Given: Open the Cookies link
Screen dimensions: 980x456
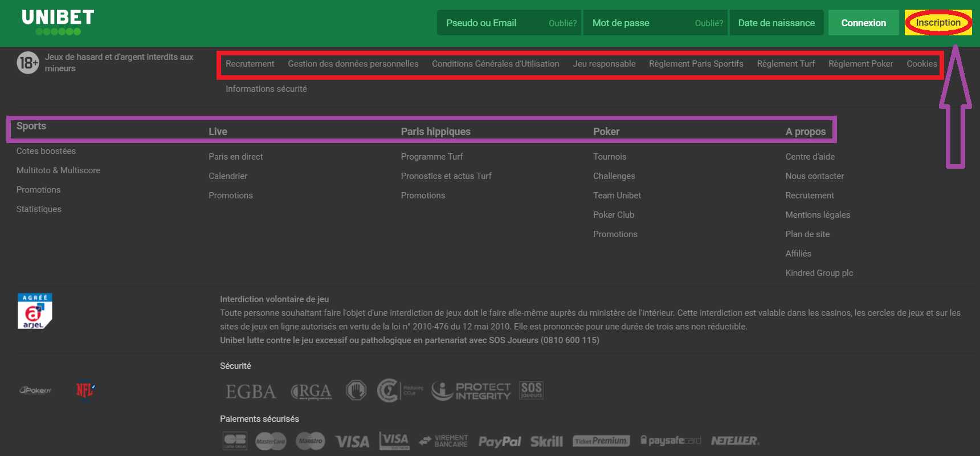Looking at the screenshot, I should (922, 64).
